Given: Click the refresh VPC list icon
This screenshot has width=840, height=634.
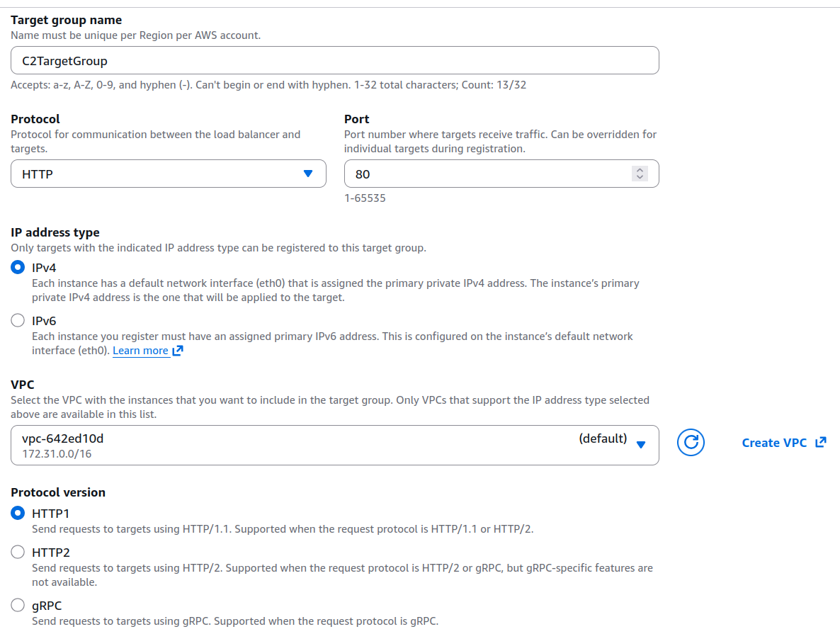Looking at the screenshot, I should click(691, 443).
